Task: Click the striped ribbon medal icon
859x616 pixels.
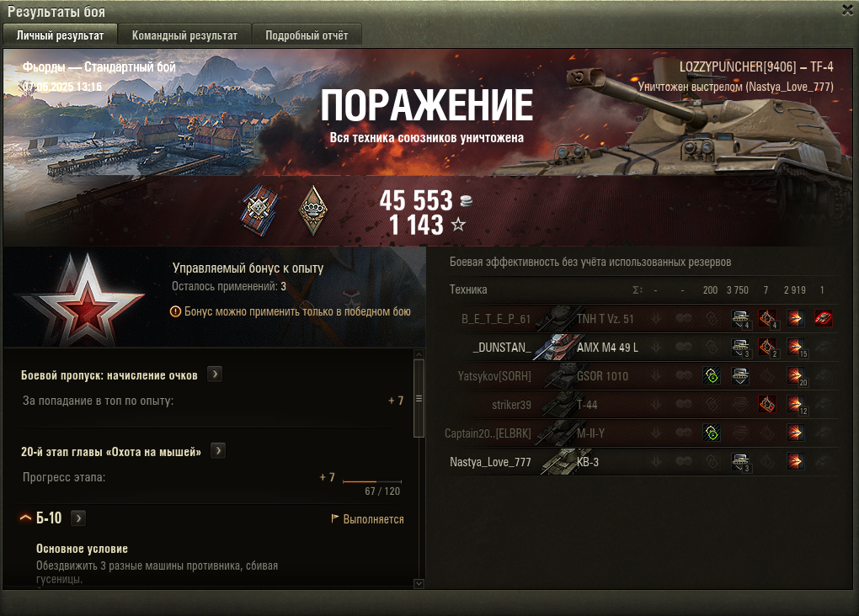Action: click(x=259, y=210)
